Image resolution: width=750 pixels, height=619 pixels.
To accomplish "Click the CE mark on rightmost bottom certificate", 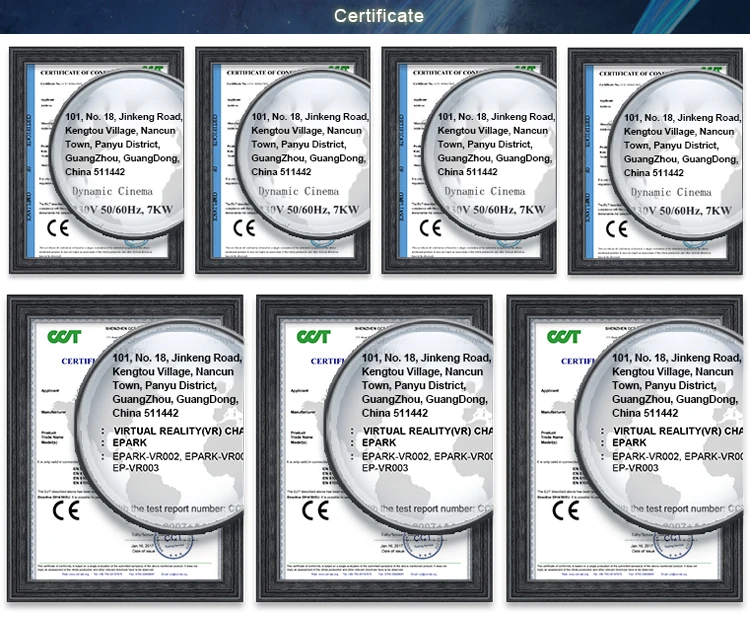I will click(565, 511).
